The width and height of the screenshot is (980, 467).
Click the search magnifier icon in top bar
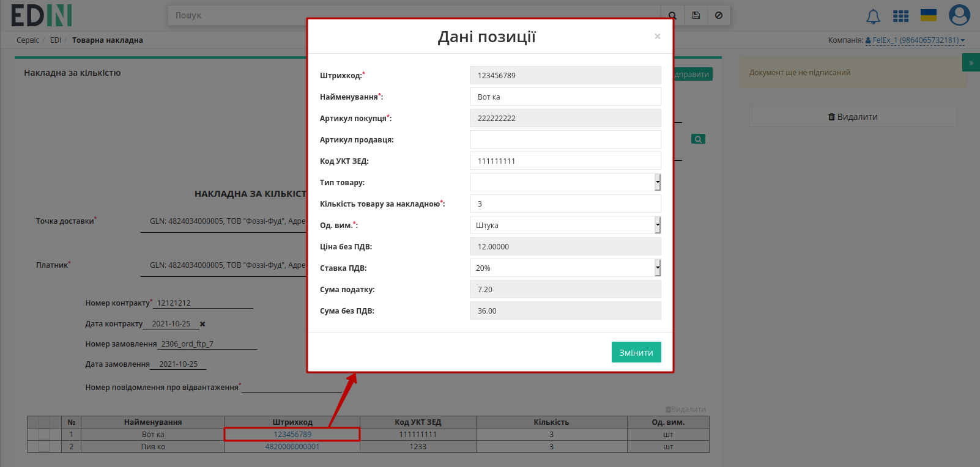(672, 15)
